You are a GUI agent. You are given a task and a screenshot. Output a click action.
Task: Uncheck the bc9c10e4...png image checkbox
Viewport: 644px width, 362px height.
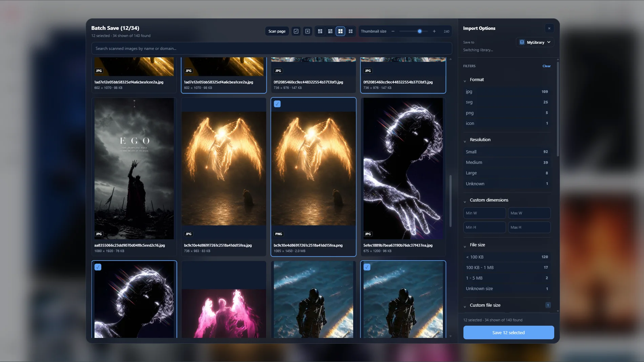click(277, 104)
